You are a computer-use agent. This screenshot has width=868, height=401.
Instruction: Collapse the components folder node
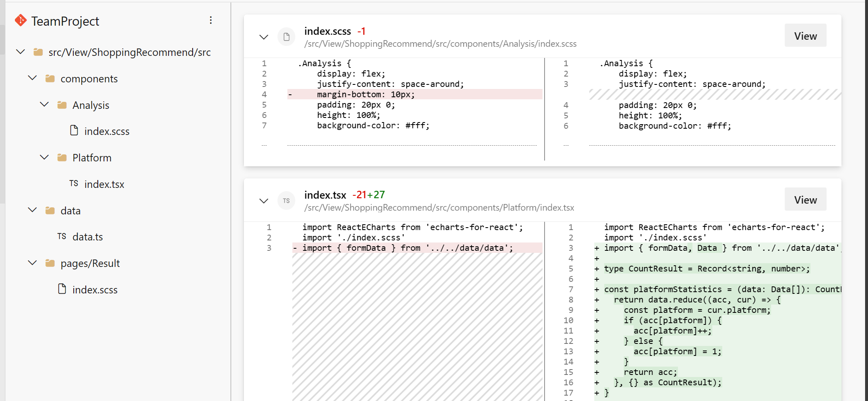pyautogui.click(x=32, y=78)
